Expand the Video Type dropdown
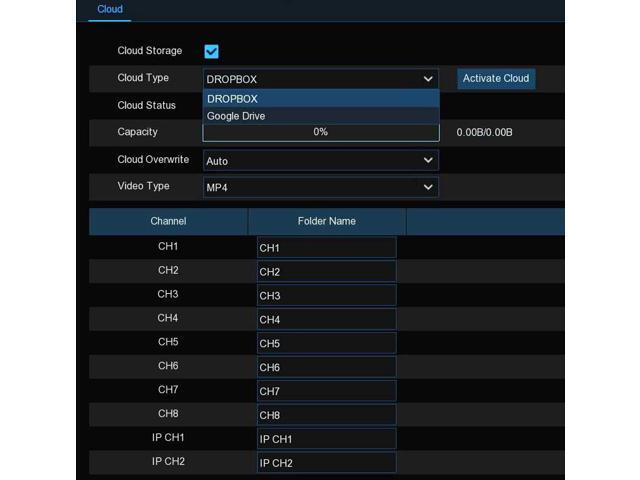The height and width of the screenshot is (480, 640). 320,187
